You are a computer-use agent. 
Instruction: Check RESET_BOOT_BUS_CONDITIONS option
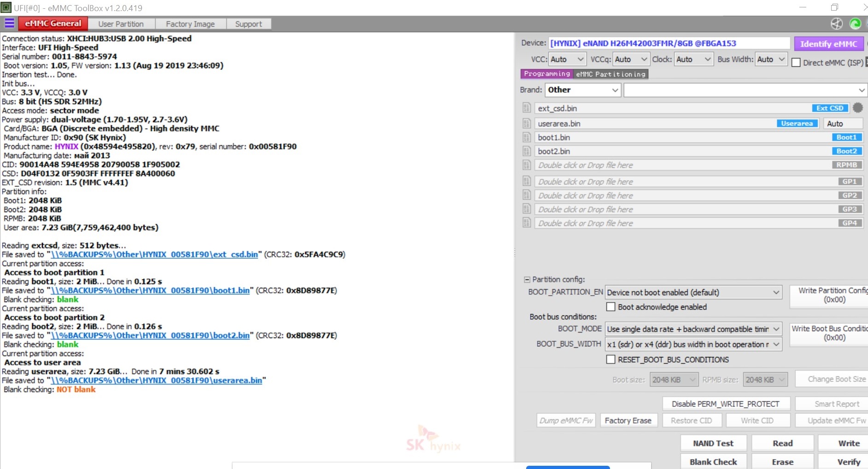[x=611, y=359]
